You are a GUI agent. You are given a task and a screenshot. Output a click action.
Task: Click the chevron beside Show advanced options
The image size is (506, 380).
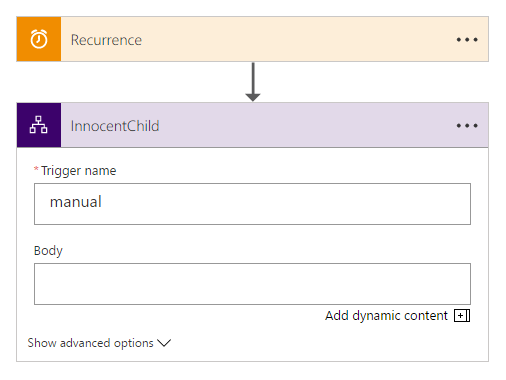[164, 343]
